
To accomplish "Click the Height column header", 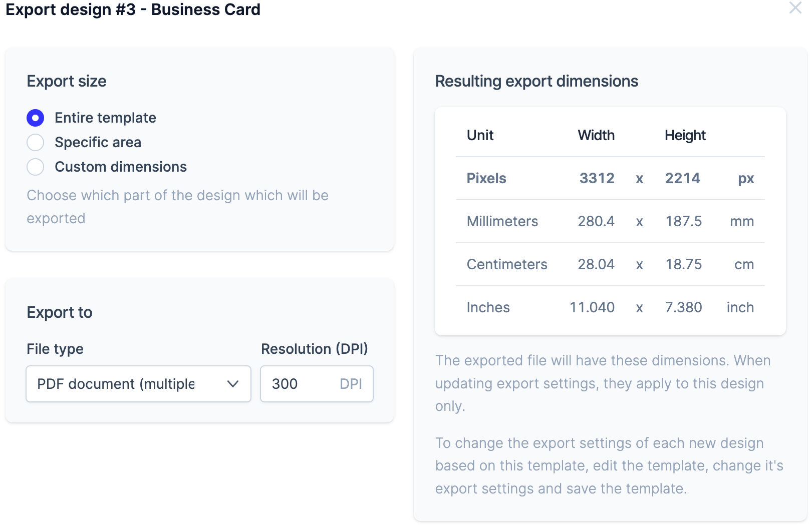I will [685, 136].
